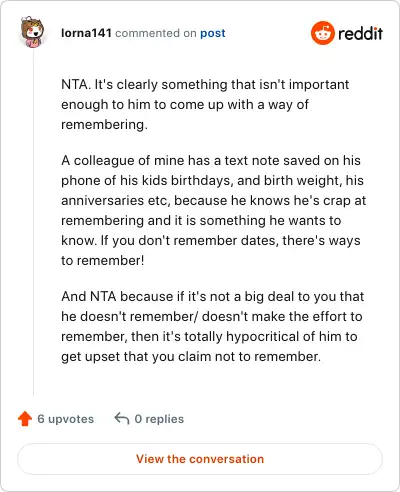
Task: Open "View the conversation" button
Action: click(200, 459)
